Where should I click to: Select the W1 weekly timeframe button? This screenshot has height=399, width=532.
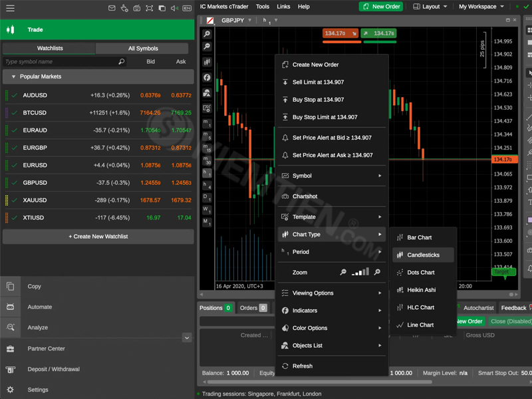(x=207, y=209)
